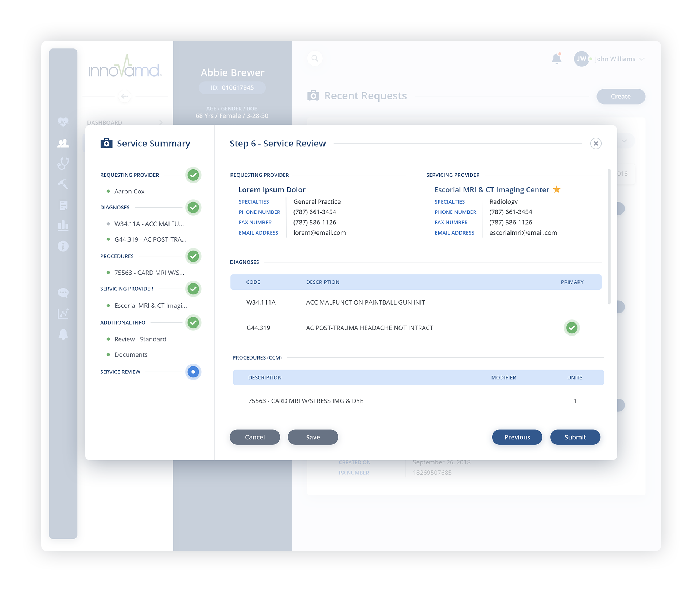Select W34.11A - ACC MALFU... summary item
This screenshot has width=700, height=592.
pyautogui.click(x=149, y=224)
